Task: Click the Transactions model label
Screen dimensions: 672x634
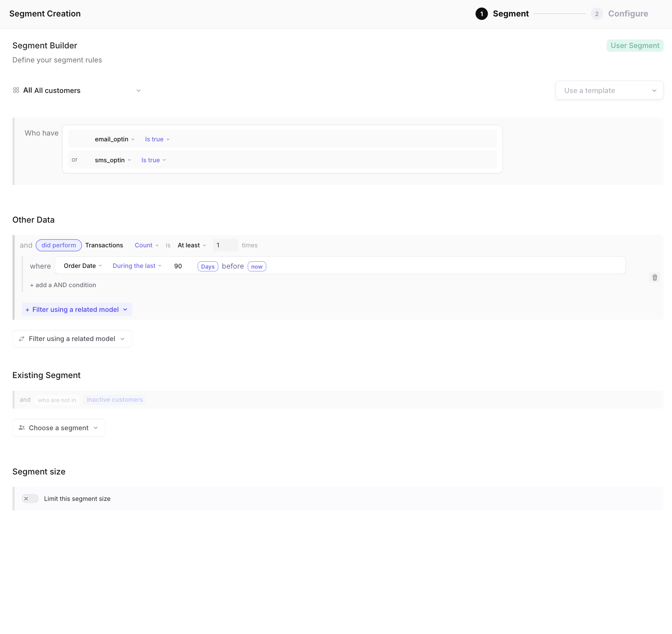Action: 104,245
